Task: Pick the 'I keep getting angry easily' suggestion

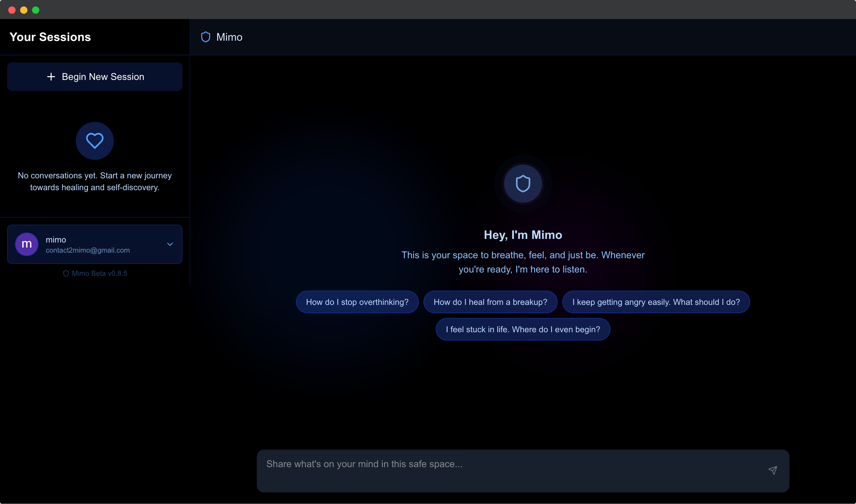Action: (656, 302)
